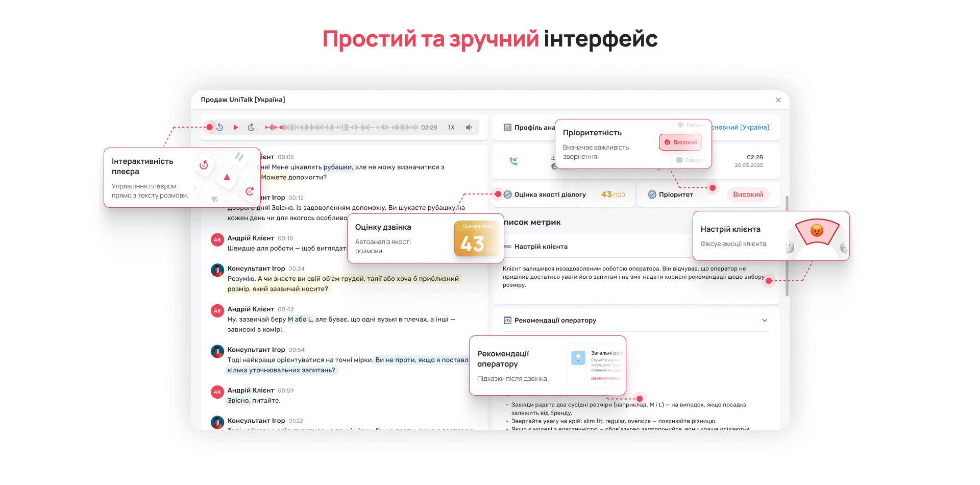The image size is (980, 485).
Task: Open the Рекомендації оператору section icon
Action: tap(507, 321)
